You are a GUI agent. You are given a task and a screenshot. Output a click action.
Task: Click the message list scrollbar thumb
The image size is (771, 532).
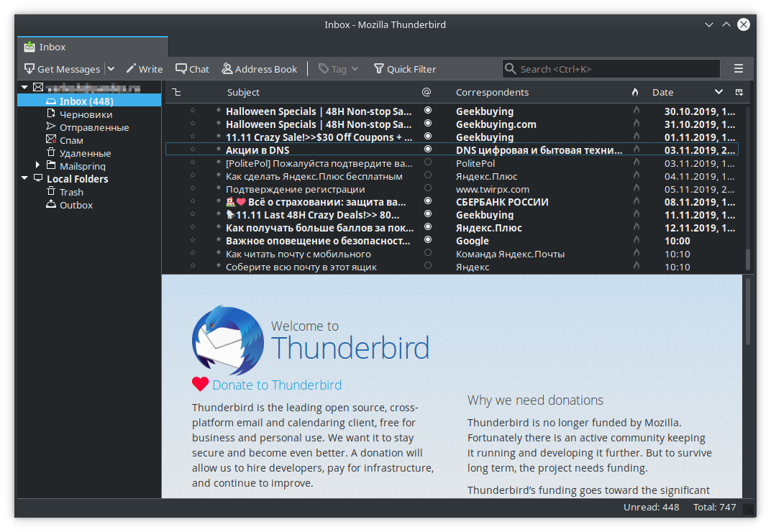[748, 259]
